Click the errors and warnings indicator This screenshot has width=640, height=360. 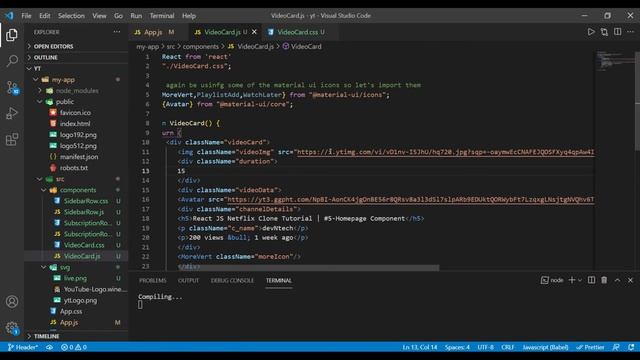(x=74, y=347)
